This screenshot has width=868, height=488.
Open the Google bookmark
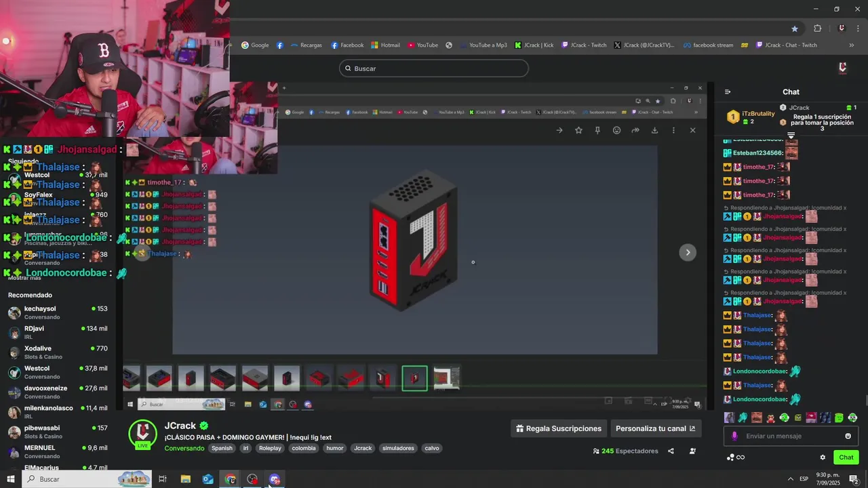256,45
